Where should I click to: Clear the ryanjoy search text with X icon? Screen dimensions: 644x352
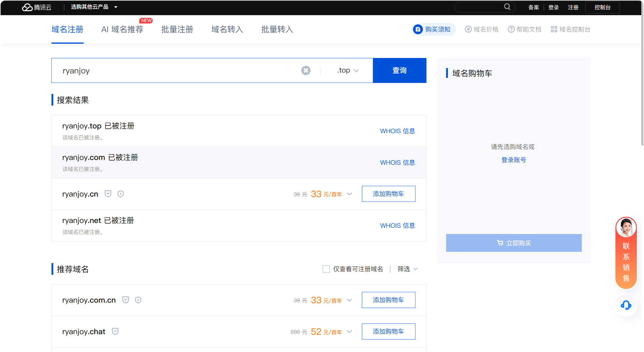(306, 70)
